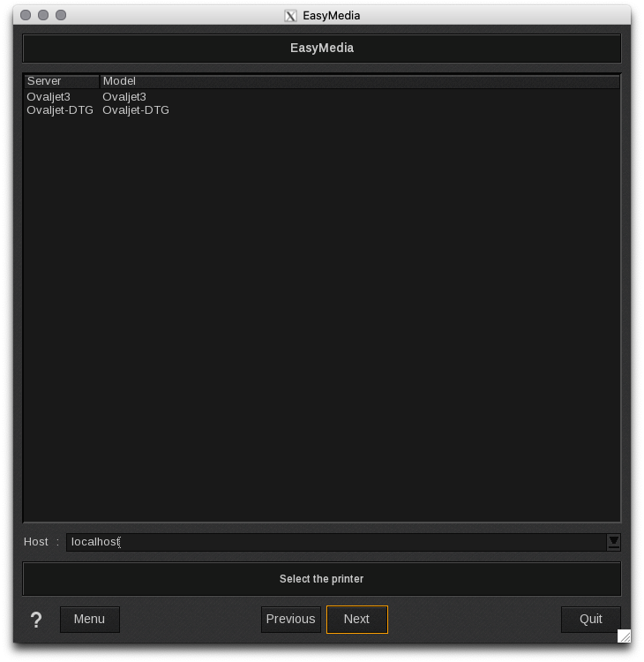Select Ovaljet3 in the Server column
Image resolution: width=644 pixels, height=662 pixels.
(49, 97)
